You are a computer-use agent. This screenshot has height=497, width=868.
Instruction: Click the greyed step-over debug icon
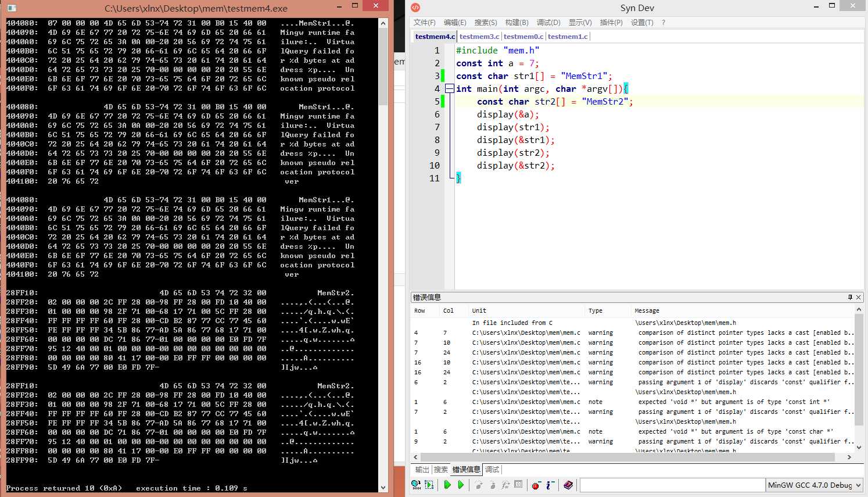492,485
